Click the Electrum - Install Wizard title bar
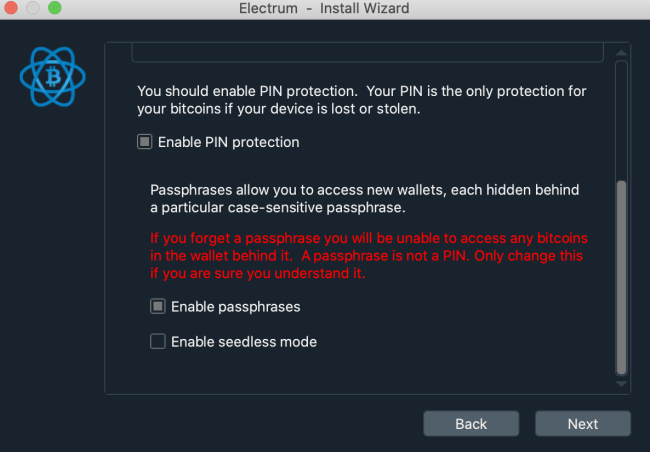Viewport: 650px width, 452px height. [x=324, y=8]
